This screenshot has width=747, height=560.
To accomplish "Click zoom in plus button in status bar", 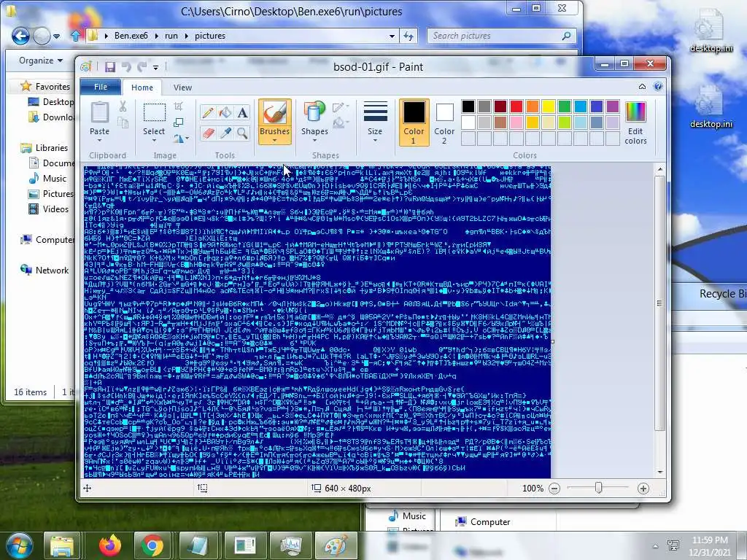I will [x=643, y=489].
